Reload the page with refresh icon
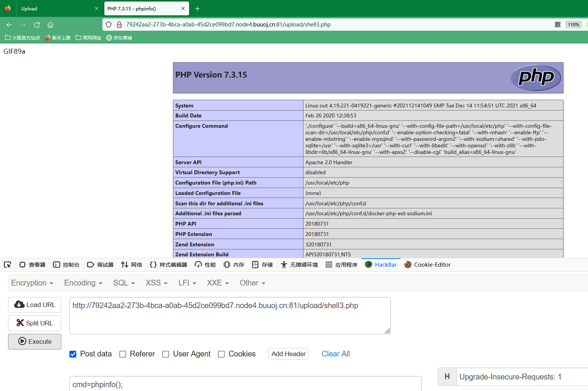This screenshot has height=391, width=588. (37, 25)
